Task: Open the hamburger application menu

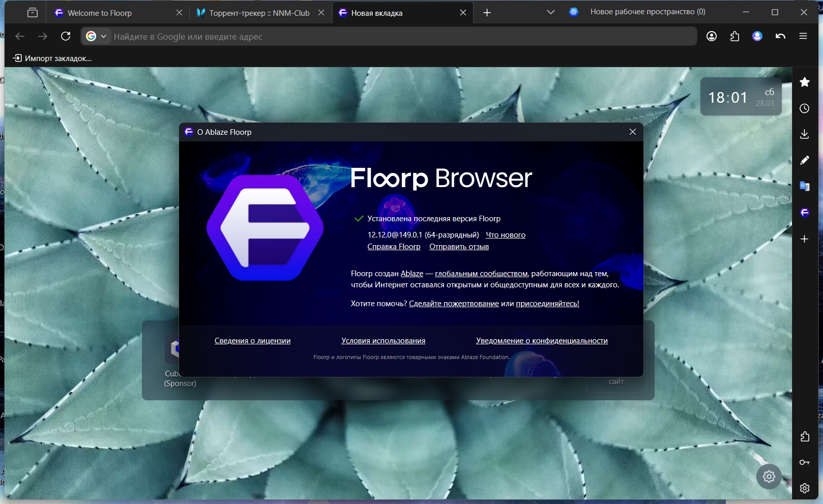Action: (x=803, y=36)
